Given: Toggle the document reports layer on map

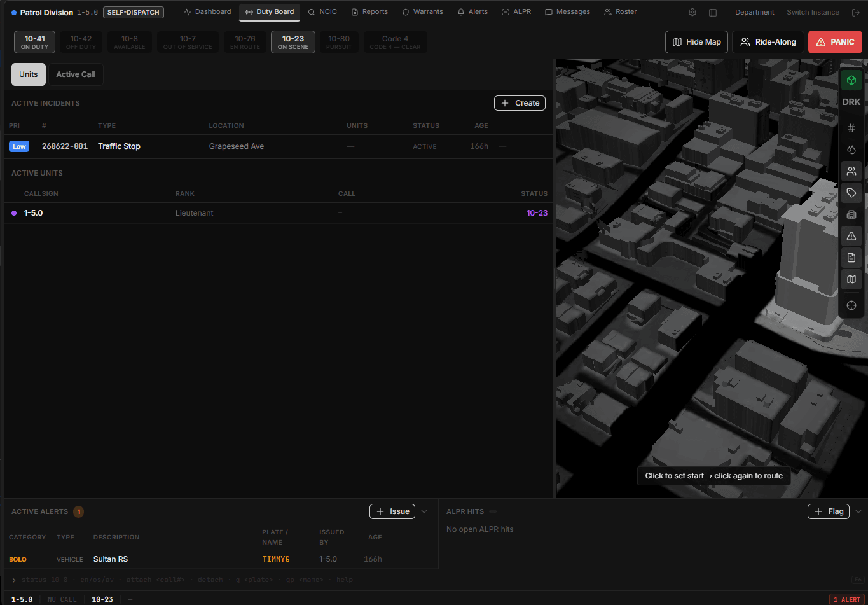Looking at the screenshot, I should tap(851, 258).
